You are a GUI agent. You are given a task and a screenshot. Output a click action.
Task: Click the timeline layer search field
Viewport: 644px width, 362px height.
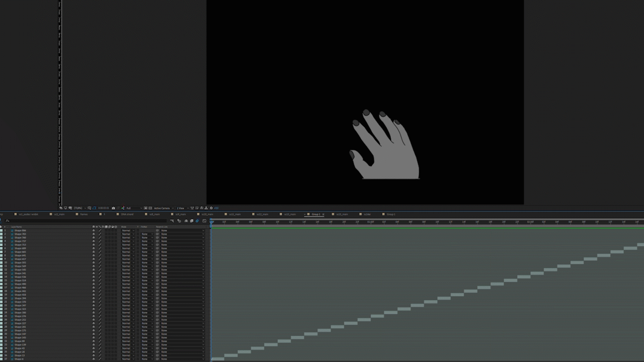click(86, 221)
